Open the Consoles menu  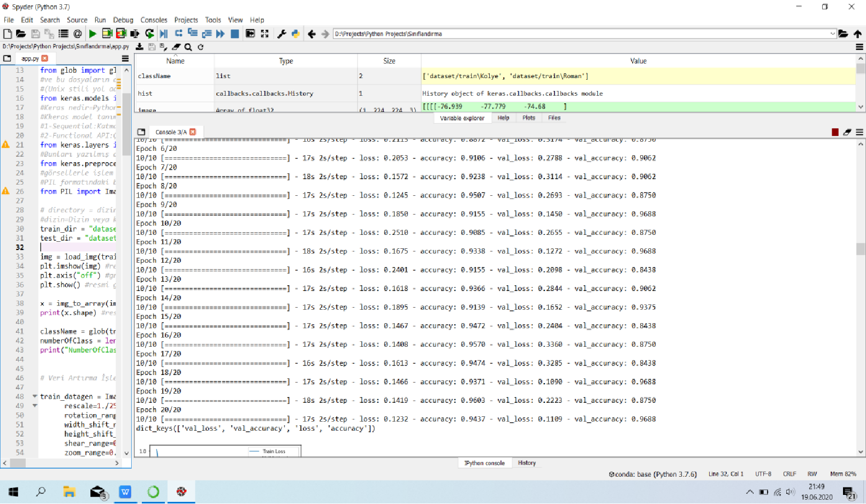(154, 20)
